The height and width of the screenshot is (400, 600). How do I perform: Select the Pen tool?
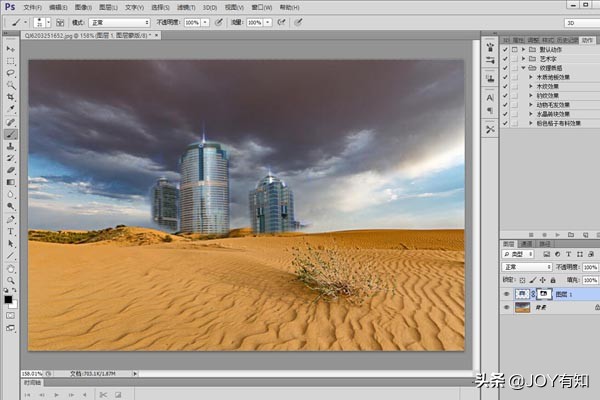coord(11,219)
